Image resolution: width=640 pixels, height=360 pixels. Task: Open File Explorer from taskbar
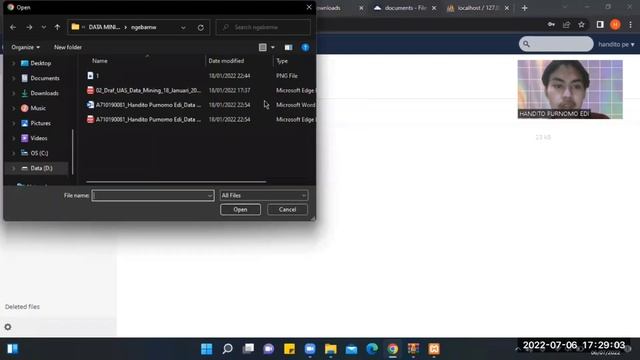[x=331, y=349]
